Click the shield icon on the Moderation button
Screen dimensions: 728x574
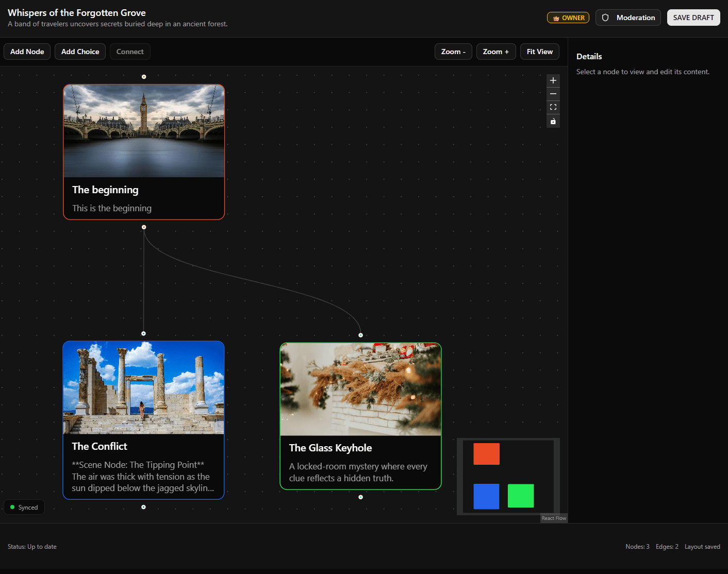coord(604,17)
